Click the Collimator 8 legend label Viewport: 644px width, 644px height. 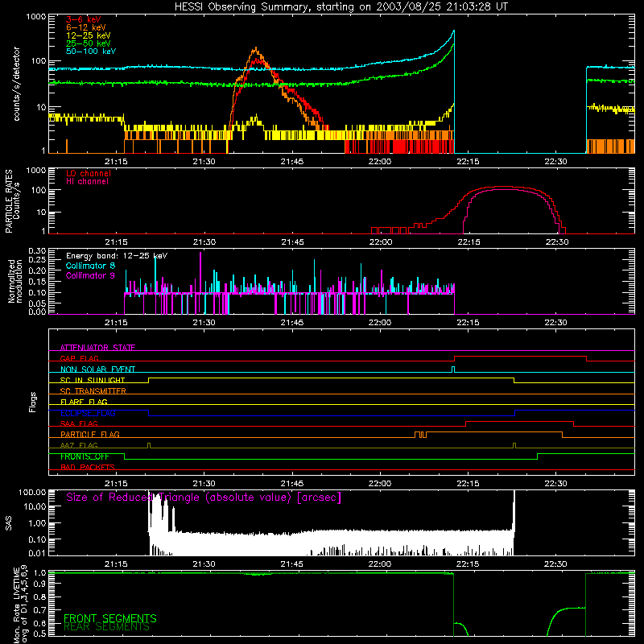[x=90, y=266]
